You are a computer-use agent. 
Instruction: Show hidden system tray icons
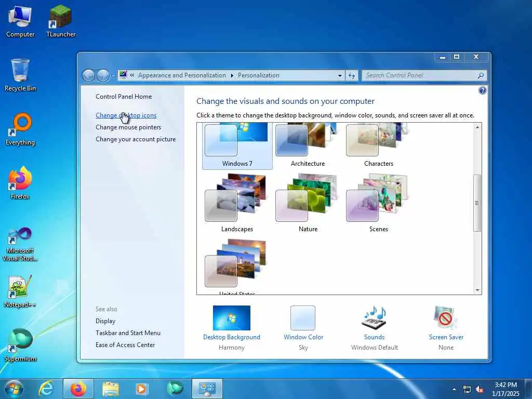(454, 389)
